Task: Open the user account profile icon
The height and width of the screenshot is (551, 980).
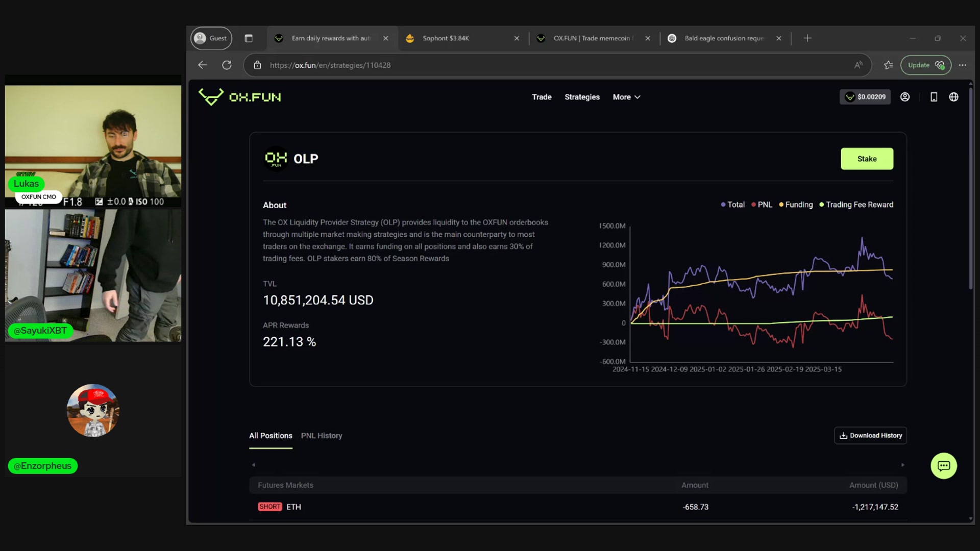Action: point(905,97)
